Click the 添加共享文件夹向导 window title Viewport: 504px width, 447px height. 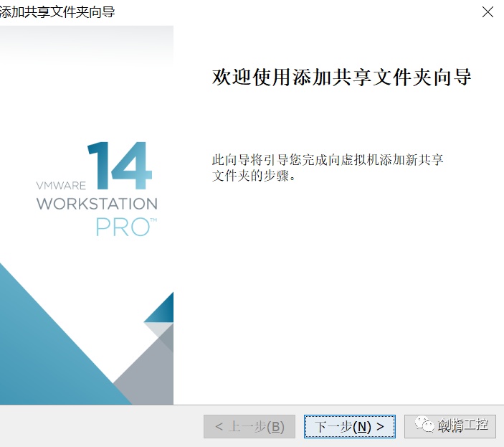coord(57,12)
